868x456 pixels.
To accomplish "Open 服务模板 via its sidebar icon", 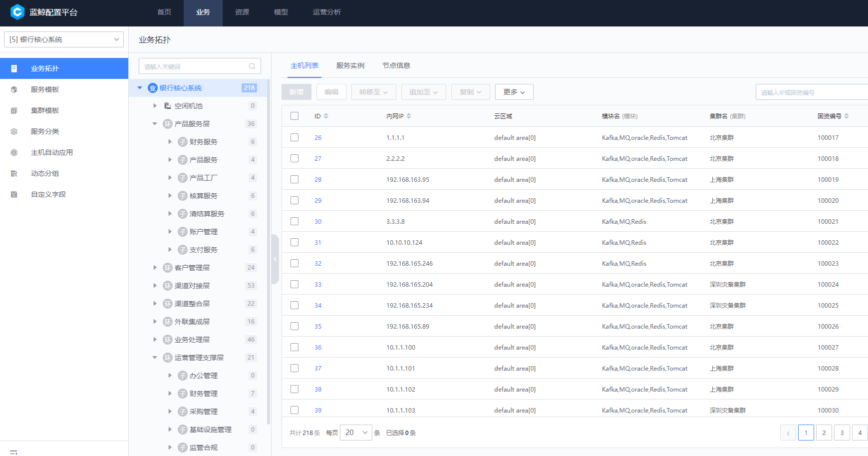I will pos(14,89).
